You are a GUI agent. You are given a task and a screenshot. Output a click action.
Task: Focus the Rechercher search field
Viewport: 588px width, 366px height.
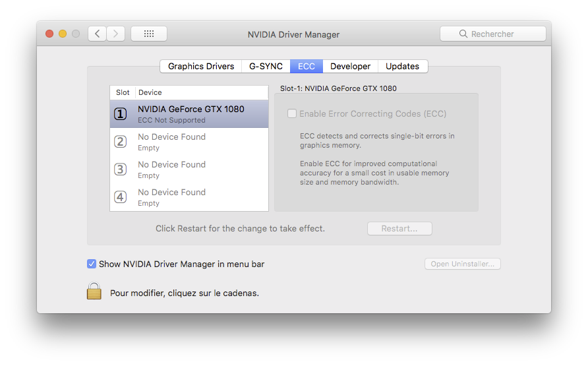pyautogui.click(x=501, y=34)
